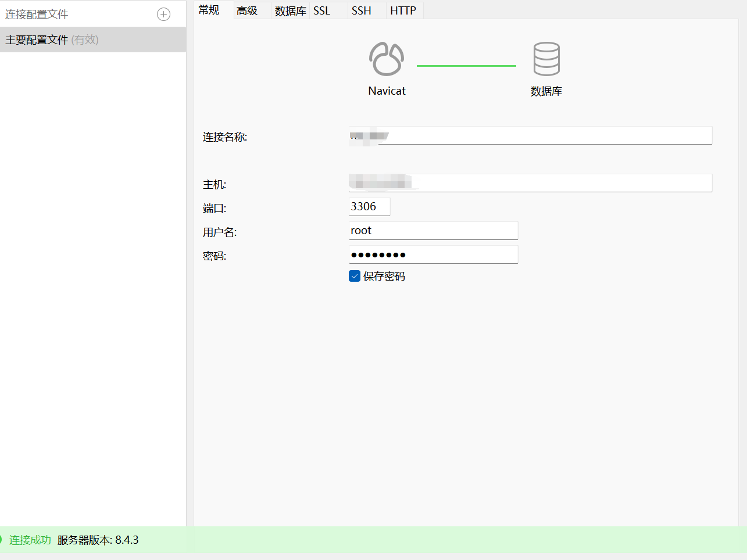Toggle the 保存密码 checkbox
The width and height of the screenshot is (747, 560).
pyautogui.click(x=355, y=276)
